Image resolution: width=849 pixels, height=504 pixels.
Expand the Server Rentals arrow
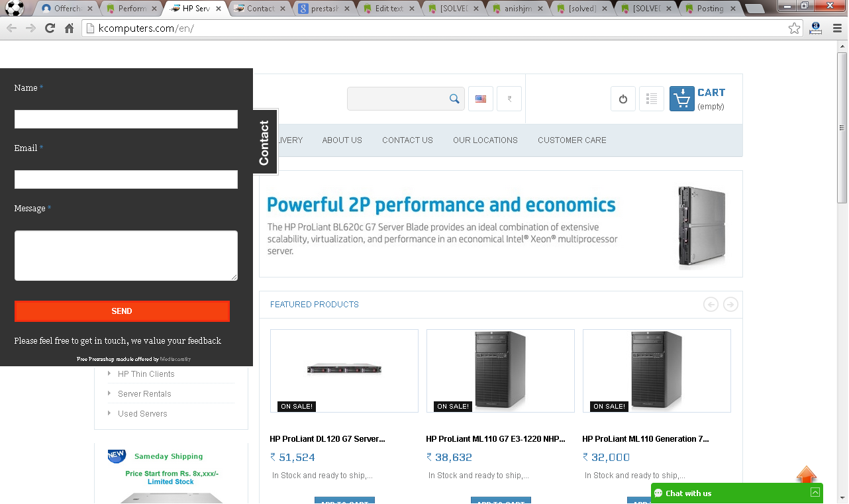(109, 393)
